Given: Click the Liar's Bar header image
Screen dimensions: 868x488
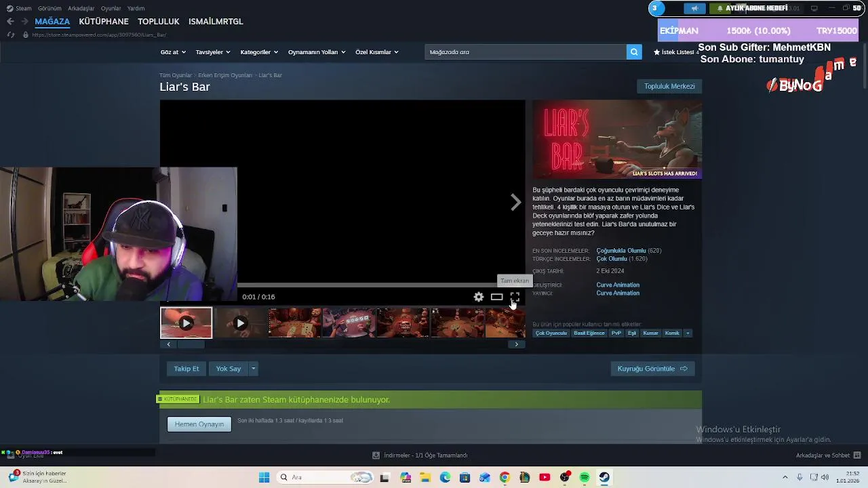Looking at the screenshot, I should 617,140.
